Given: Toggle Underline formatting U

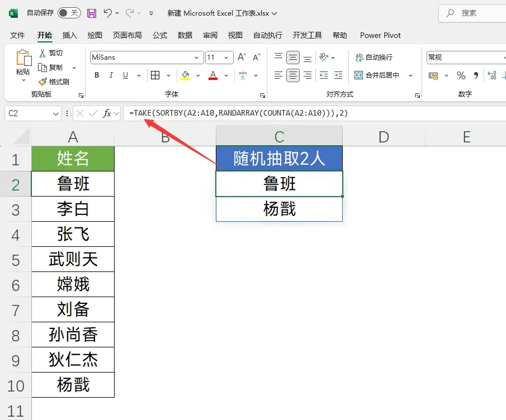Looking at the screenshot, I should (126, 75).
